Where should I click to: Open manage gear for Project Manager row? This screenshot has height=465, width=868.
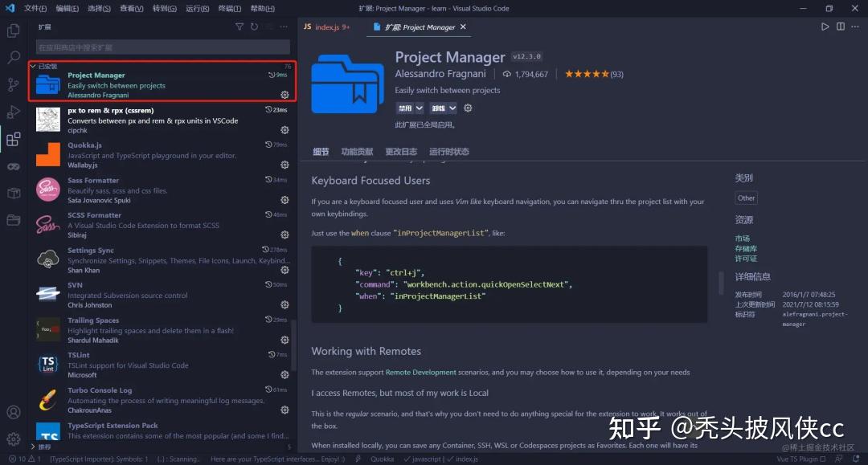[x=285, y=95]
